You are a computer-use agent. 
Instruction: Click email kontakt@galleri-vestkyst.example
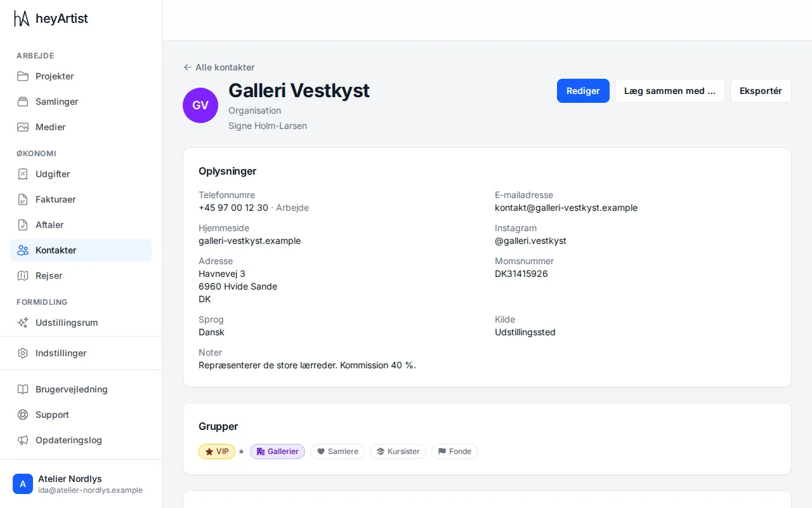[x=566, y=208]
